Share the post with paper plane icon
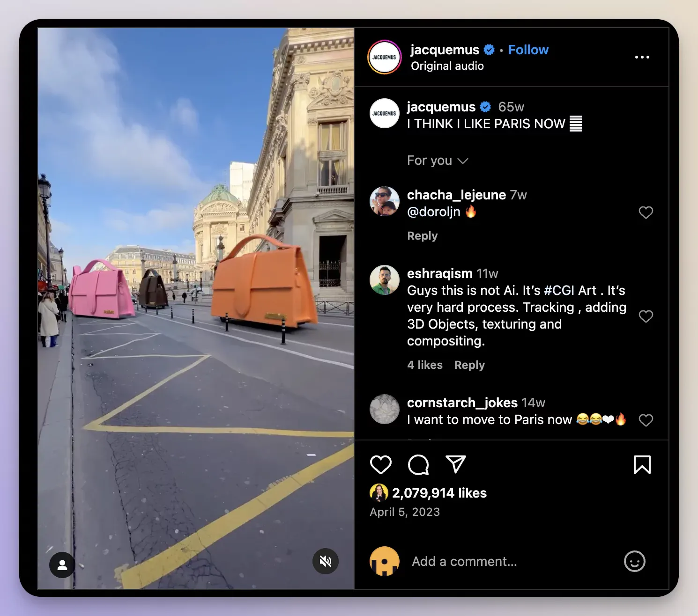The width and height of the screenshot is (698, 616). tap(456, 464)
